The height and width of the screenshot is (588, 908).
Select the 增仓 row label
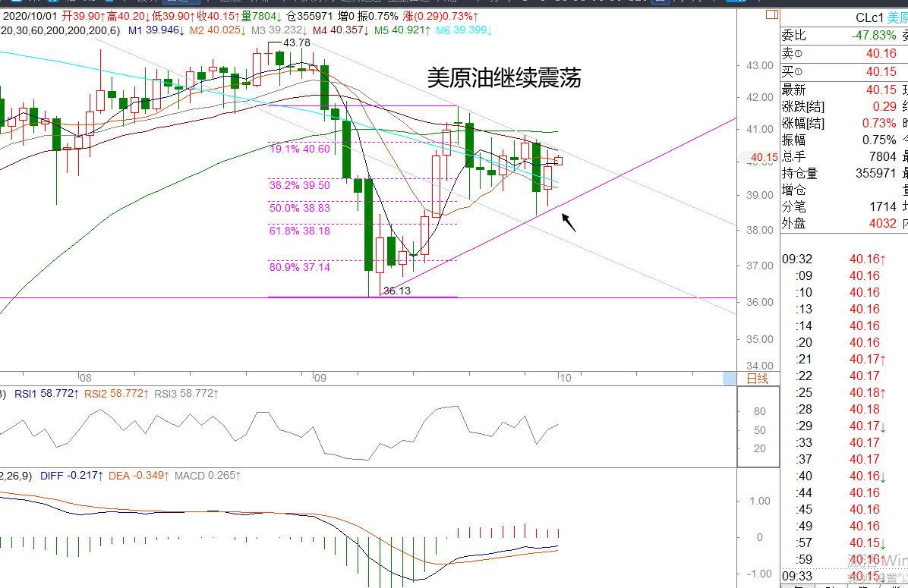pyautogui.click(x=793, y=190)
